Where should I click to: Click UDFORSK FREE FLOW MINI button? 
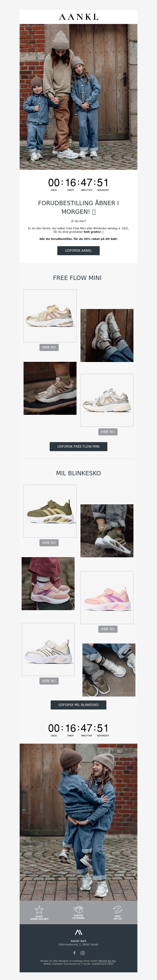click(x=78, y=446)
